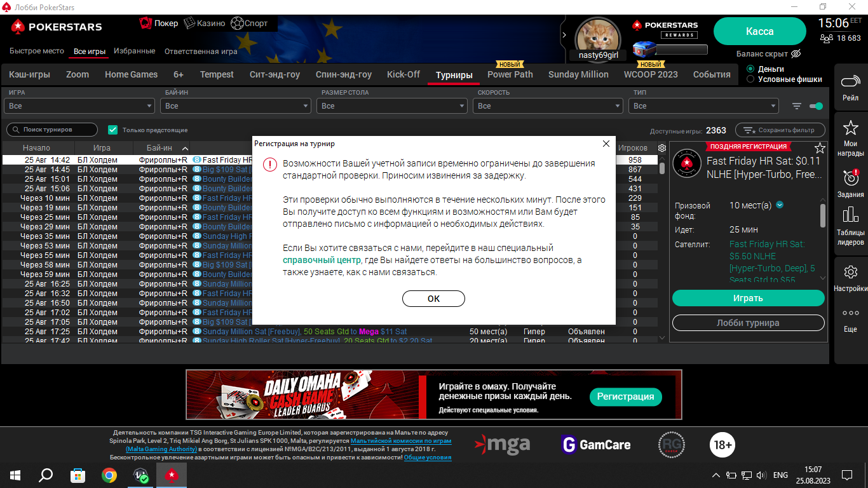Open the Избранные tab
Screen dimensions: 868x488
[135, 51]
